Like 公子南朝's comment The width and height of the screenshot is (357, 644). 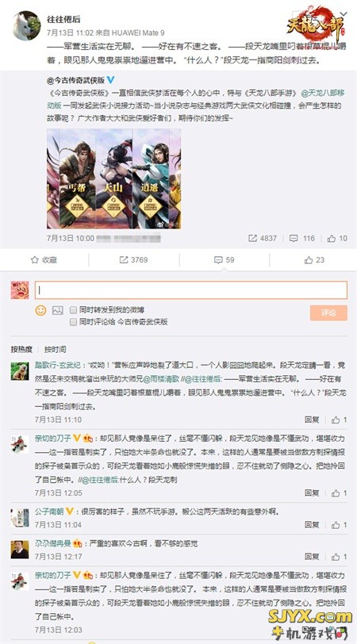point(336,525)
